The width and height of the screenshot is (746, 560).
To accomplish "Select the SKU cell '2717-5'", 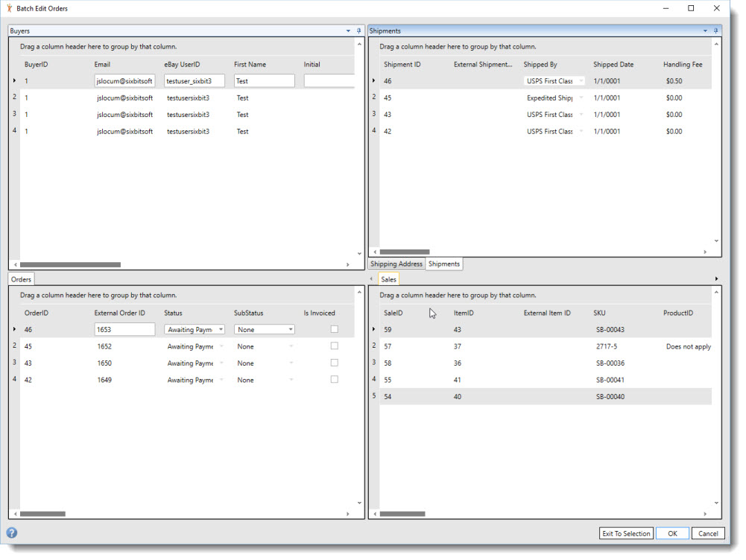I will (607, 346).
